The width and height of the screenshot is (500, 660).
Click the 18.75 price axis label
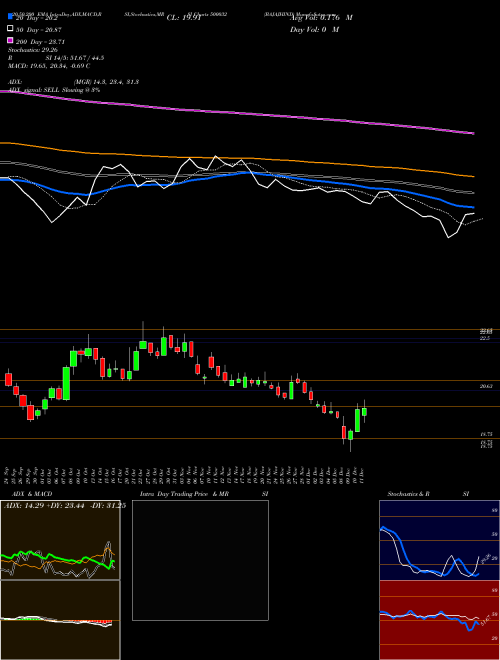tap(486, 434)
